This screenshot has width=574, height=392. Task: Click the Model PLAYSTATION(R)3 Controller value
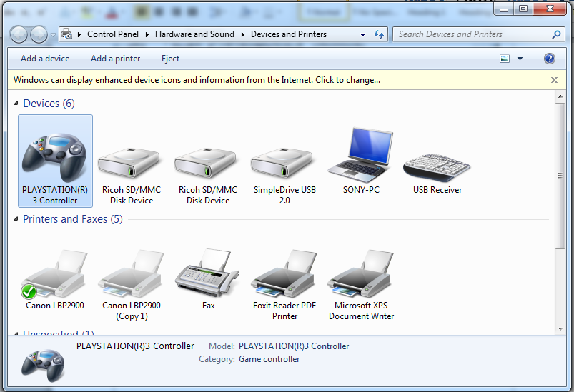click(294, 346)
